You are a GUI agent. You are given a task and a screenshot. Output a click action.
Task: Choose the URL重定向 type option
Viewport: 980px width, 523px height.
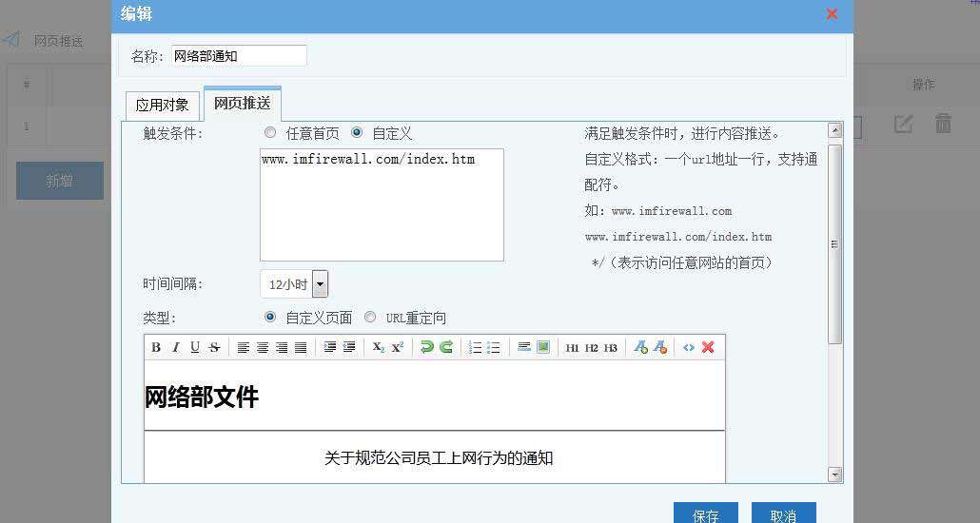[x=370, y=318]
